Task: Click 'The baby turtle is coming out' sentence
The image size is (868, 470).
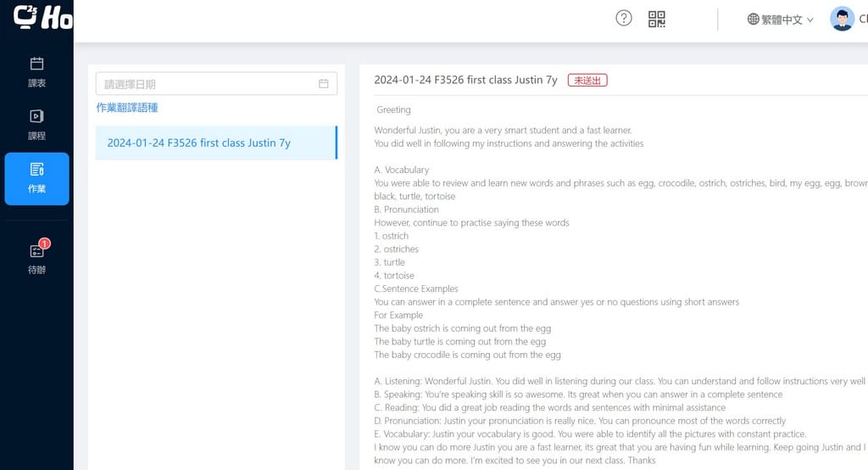Action: tap(460, 342)
